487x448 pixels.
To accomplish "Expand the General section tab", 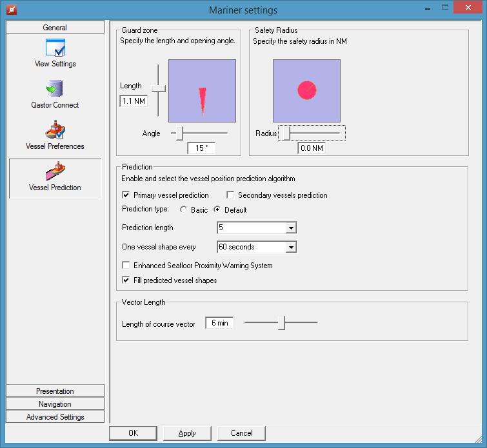I will [55, 27].
